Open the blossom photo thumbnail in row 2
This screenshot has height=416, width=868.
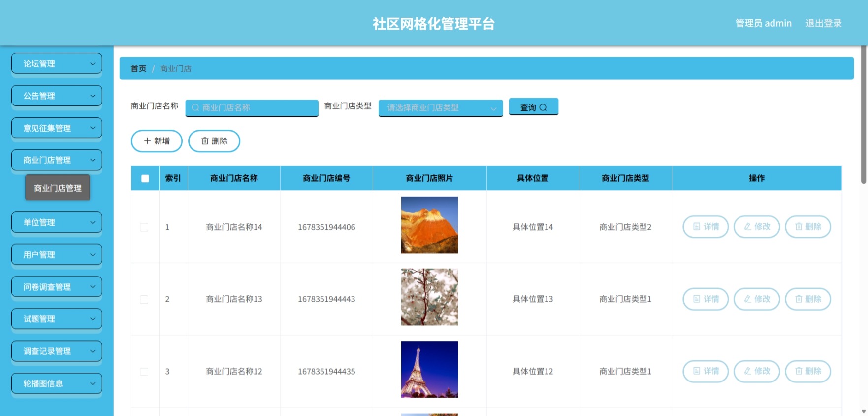tap(429, 297)
